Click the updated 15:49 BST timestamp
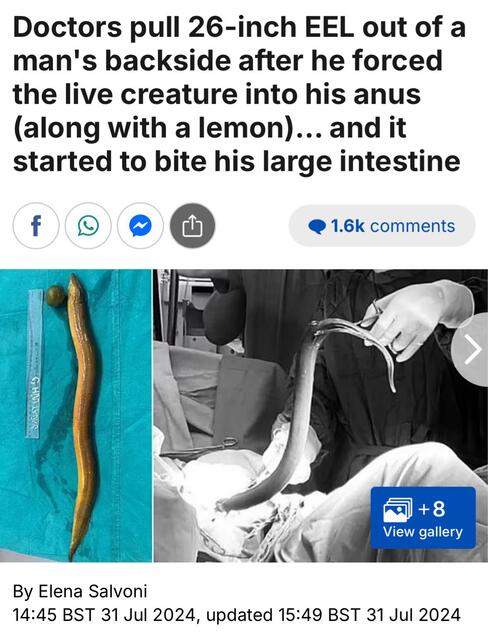Viewport: 488px width, 640px height. pos(334,615)
